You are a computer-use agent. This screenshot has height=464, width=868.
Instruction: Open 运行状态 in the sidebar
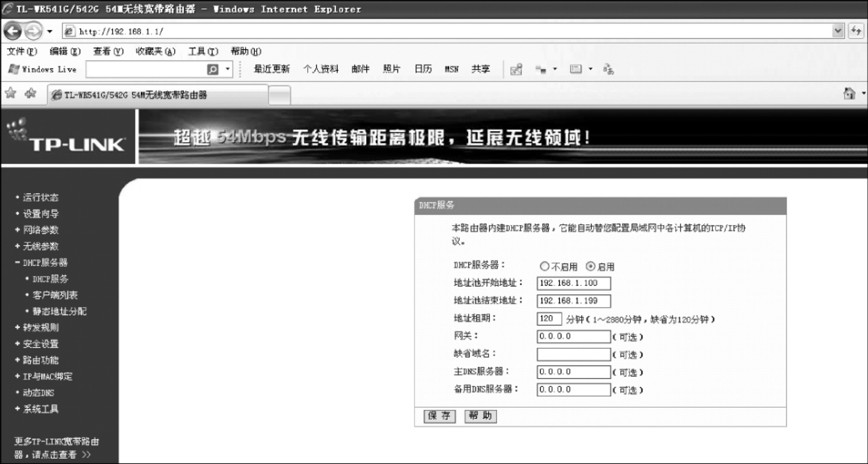click(40, 197)
